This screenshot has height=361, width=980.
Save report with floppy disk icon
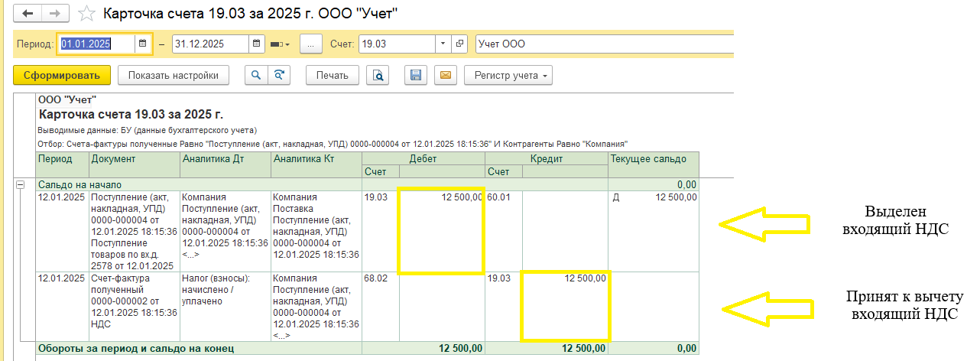point(417,75)
